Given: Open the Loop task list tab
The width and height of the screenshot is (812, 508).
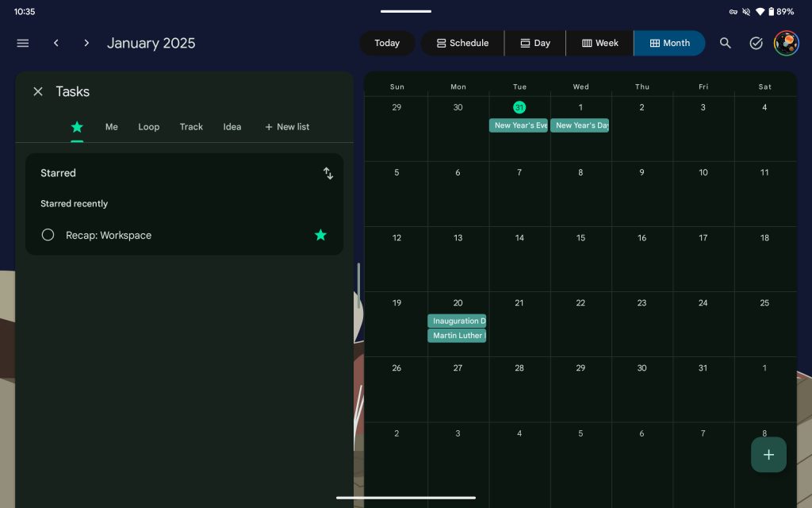Looking at the screenshot, I should tap(149, 127).
